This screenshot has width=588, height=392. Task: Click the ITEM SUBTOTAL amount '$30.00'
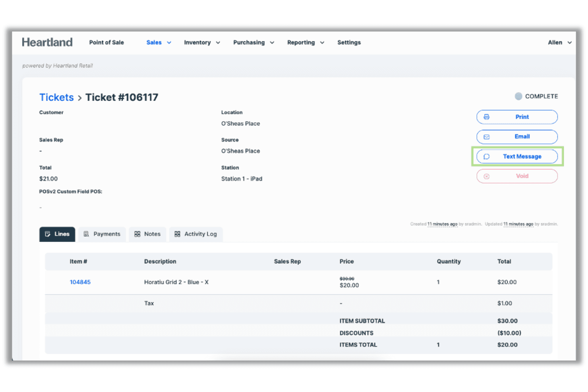point(507,321)
